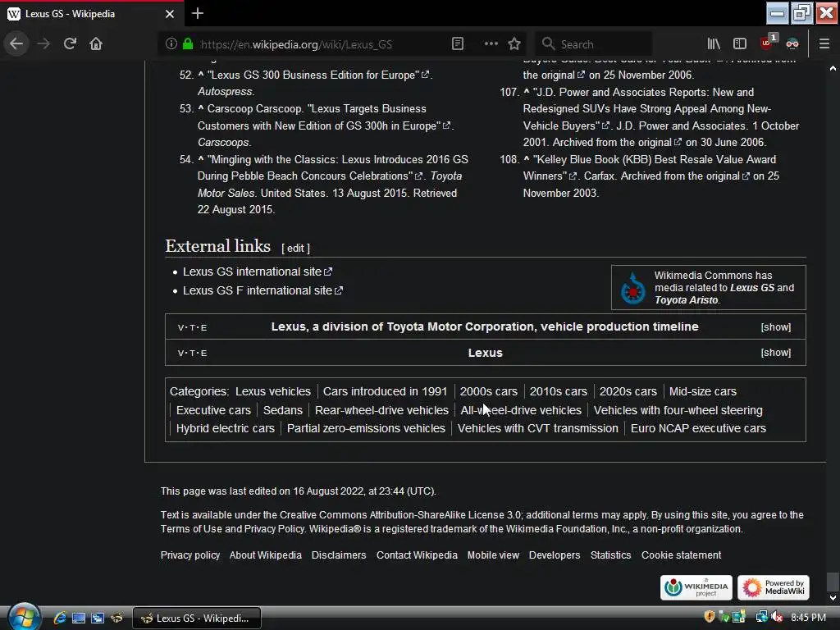This screenshot has width=840, height=630.
Task: Open Contact Wikipedia footer link
Action: (417, 555)
